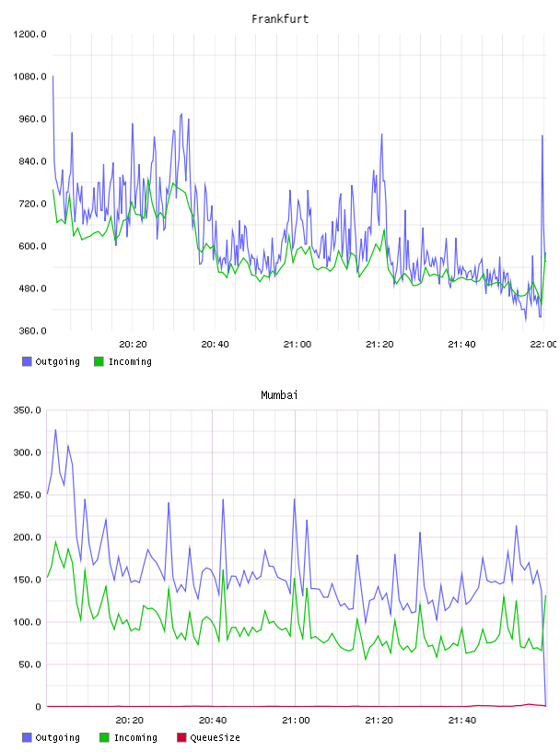The width and height of the screenshot is (560, 752).
Task: Click the red QueueSize swatch in Mumbai legend
Action: tap(181, 737)
